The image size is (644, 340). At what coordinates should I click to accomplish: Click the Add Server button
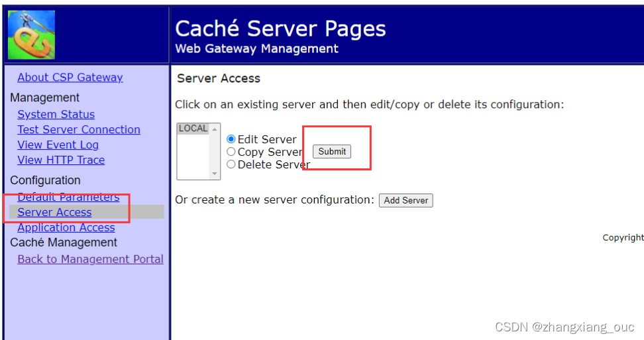405,200
